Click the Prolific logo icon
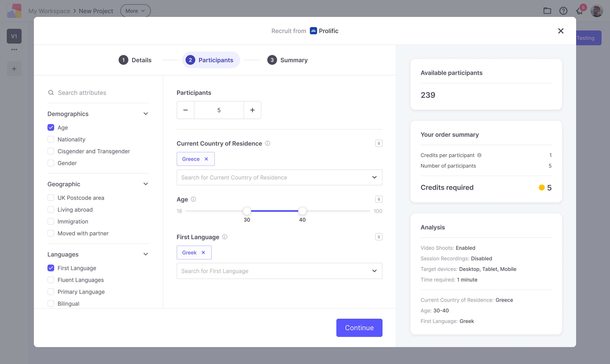 coord(313,31)
